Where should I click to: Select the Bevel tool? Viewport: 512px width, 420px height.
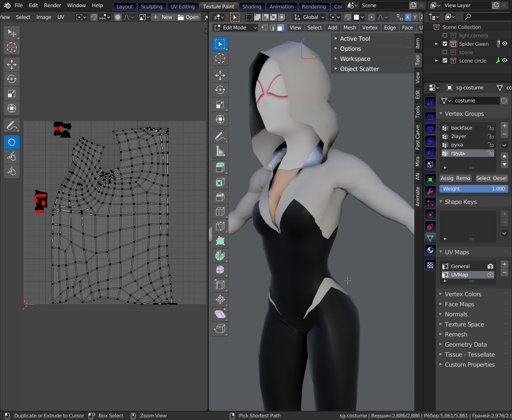pos(220,197)
